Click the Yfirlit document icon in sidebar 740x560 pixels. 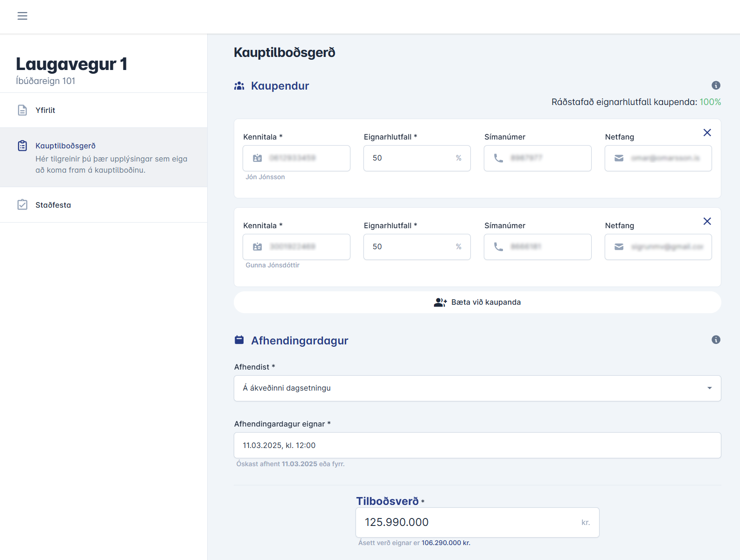click(22, 110)
